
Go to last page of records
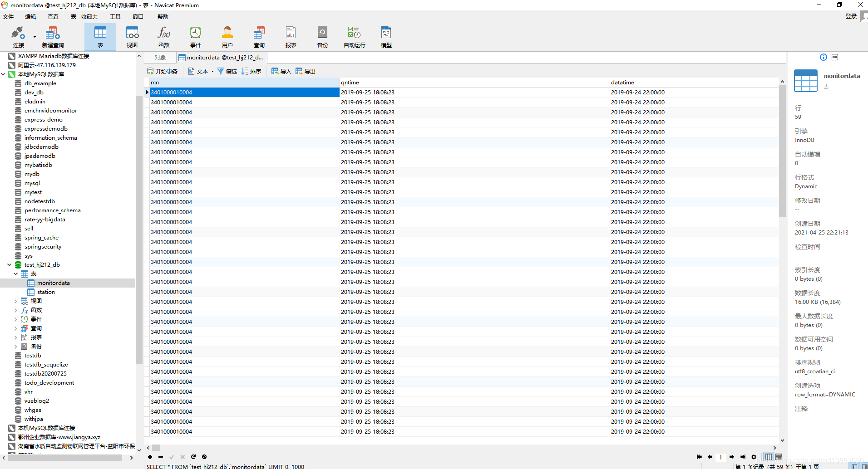[743, 457]
